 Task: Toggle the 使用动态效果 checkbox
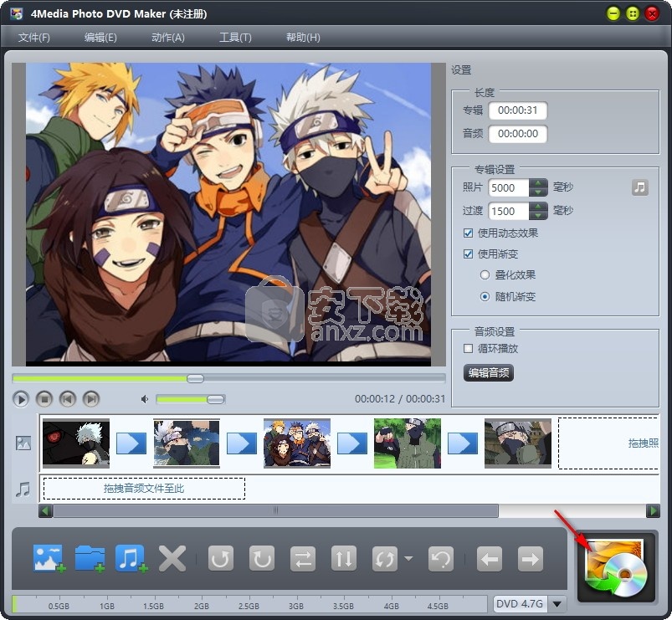coord(468,233)
